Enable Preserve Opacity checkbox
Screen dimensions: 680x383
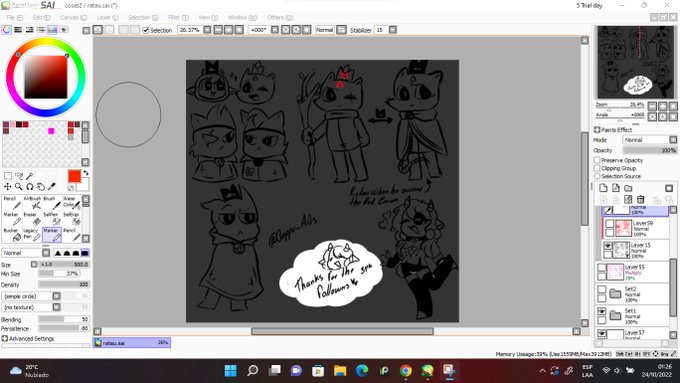pyautogui.click(x=597, y=160)
